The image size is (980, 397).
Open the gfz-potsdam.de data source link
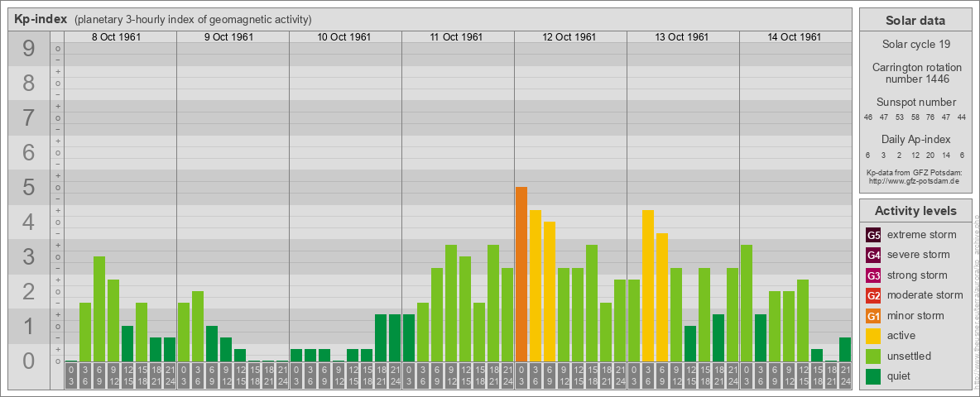click(x=915, y=180)
